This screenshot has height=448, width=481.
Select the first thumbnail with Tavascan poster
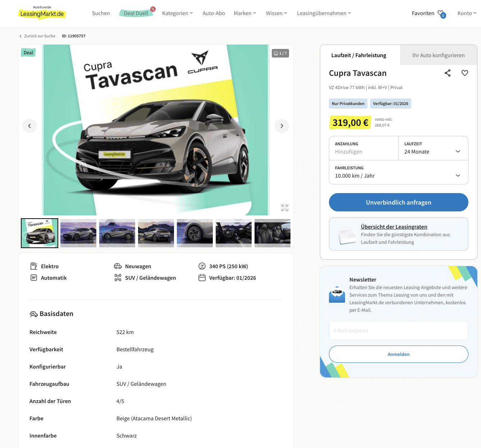tap(40, 233)
